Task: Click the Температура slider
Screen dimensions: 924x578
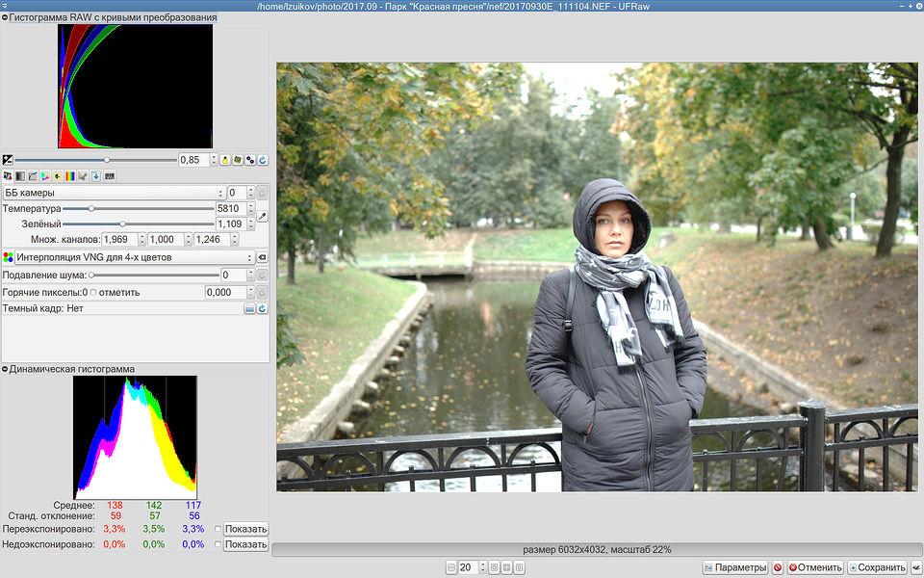Action: 138,208
